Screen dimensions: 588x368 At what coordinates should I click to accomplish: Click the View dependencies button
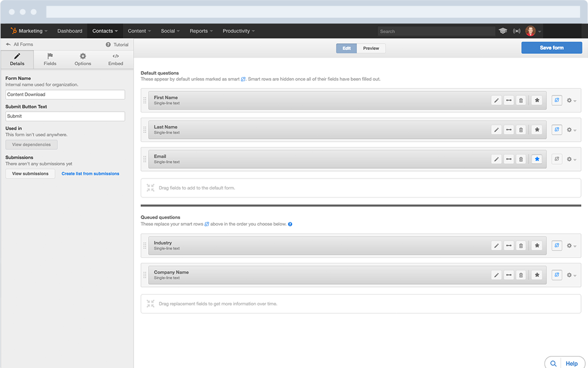tap(31, 144)
